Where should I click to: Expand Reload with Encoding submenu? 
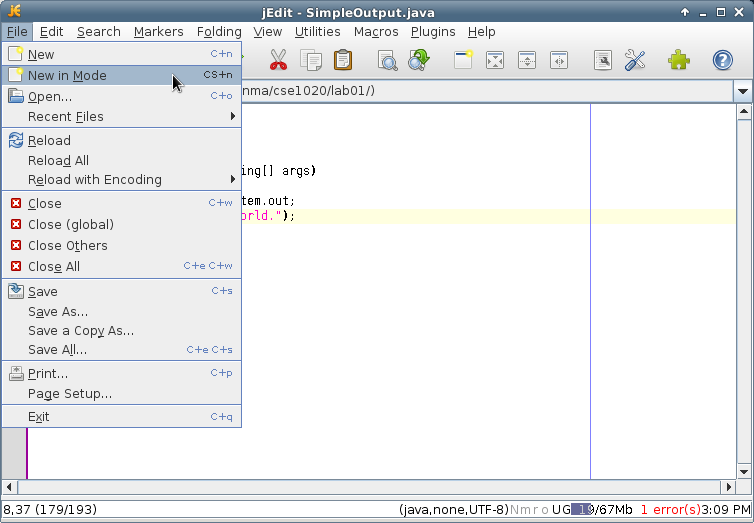[122, 180]
